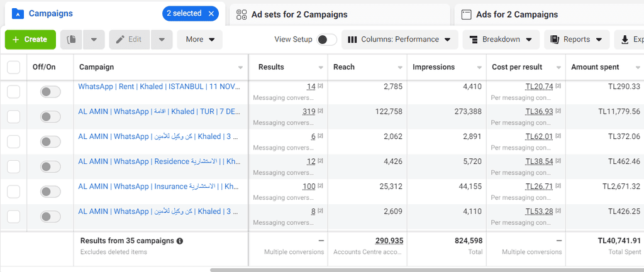The height and width of the screenshot is (272, 644).
Task: Turn on the WhatsApp Rent Khaled ISTANBUL campaign
Action: [50, 92]
